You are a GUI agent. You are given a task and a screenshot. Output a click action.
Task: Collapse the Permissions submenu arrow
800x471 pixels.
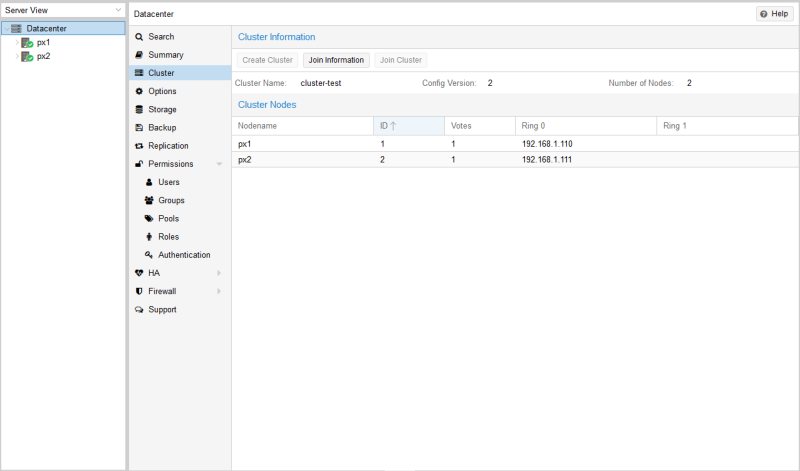[x=219, y=164]
